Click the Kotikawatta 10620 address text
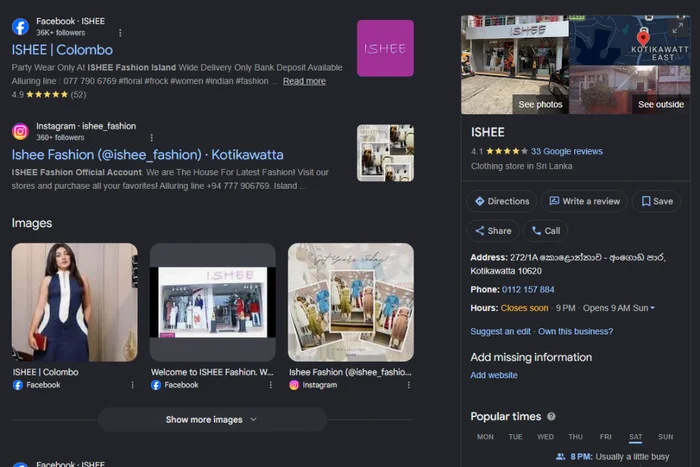The height and width of the screenshot is (467, 700). pos(506,271)
